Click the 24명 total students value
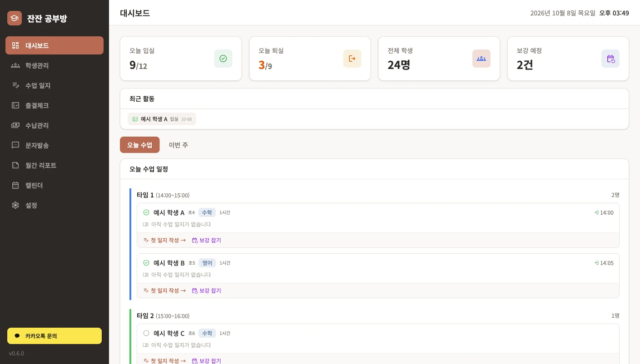The image size is (640, 364). pyautogui.click(x=399, y=65)
